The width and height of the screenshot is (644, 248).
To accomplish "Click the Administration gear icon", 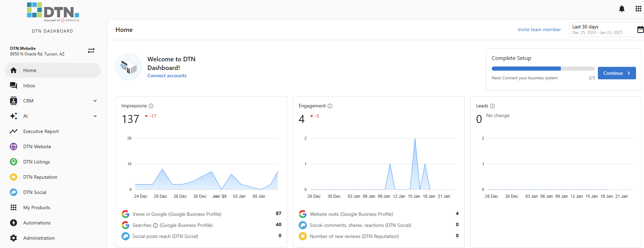I will coord(14,238).
